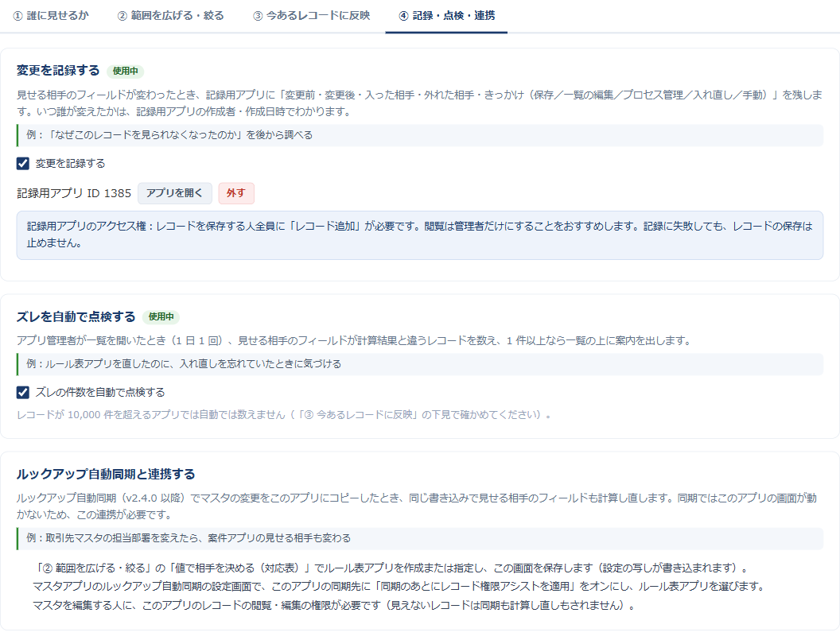Switch to tab ① 誰に見せるか
The height and width of the screenshot is (640, 840).
click(51, 16)
